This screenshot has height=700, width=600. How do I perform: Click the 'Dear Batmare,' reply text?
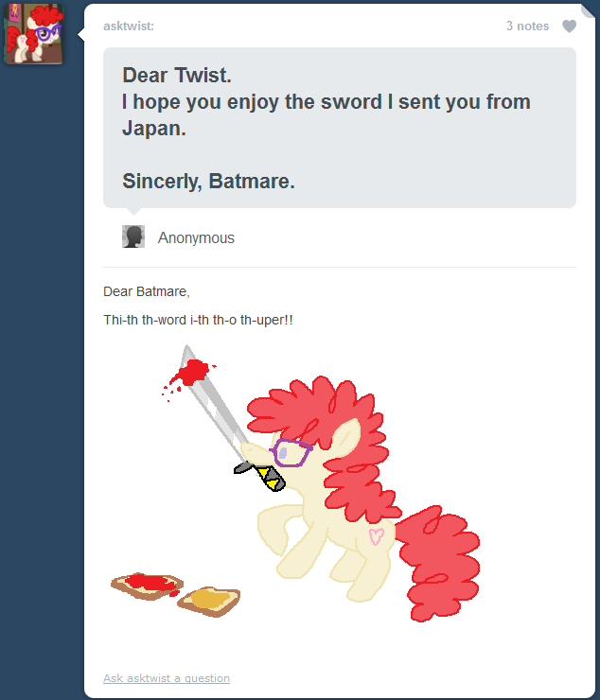(147, 291)
